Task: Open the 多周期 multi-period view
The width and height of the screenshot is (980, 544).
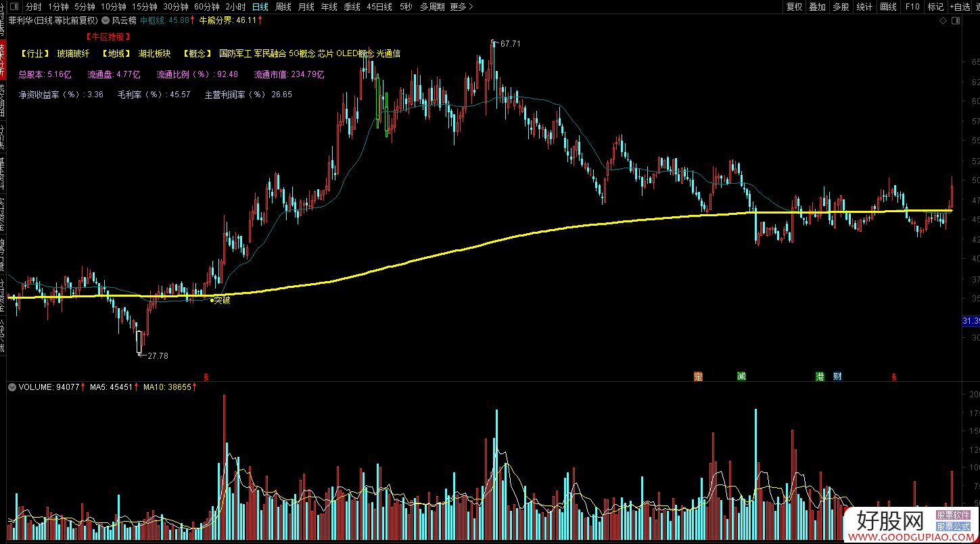Action: tap(433, 7)
